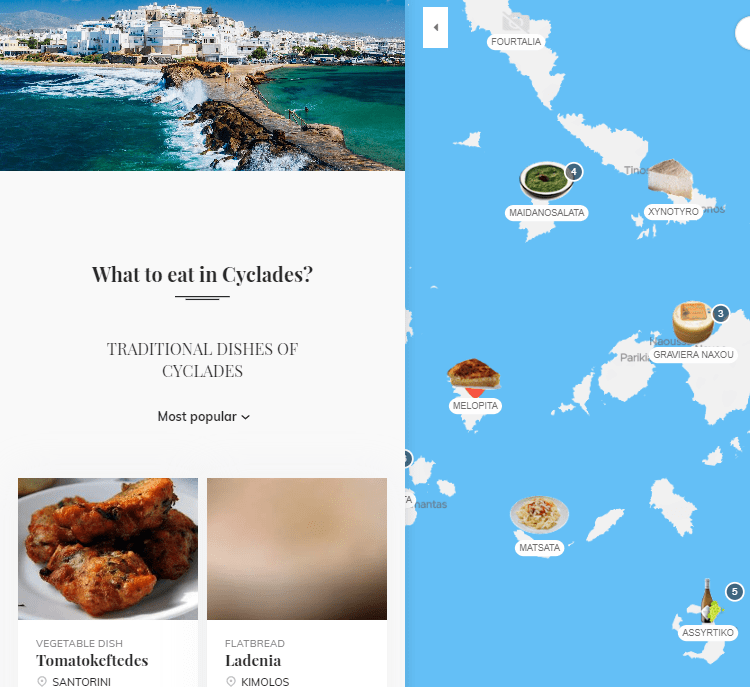Collapse the map using the left arrow button
The image size is (750, 687).
(x=435, y=27)
